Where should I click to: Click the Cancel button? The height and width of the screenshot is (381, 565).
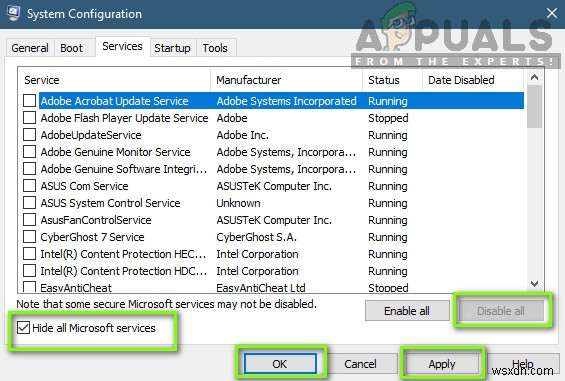(360, 363)
